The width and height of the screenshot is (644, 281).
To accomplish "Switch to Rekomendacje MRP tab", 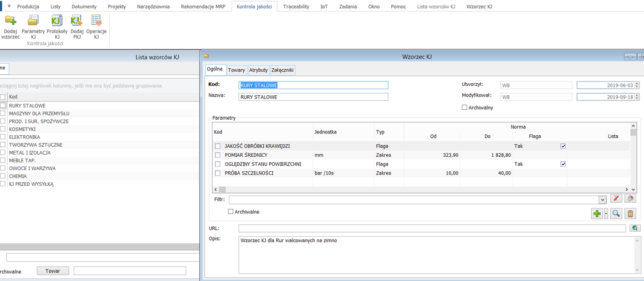I will tap(204, 7).
